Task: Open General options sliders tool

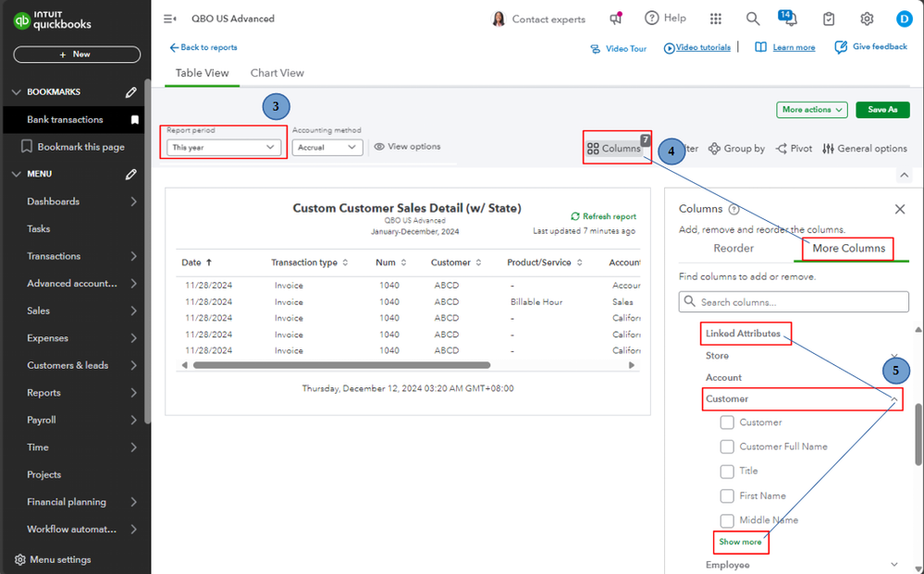Action: 865,149
